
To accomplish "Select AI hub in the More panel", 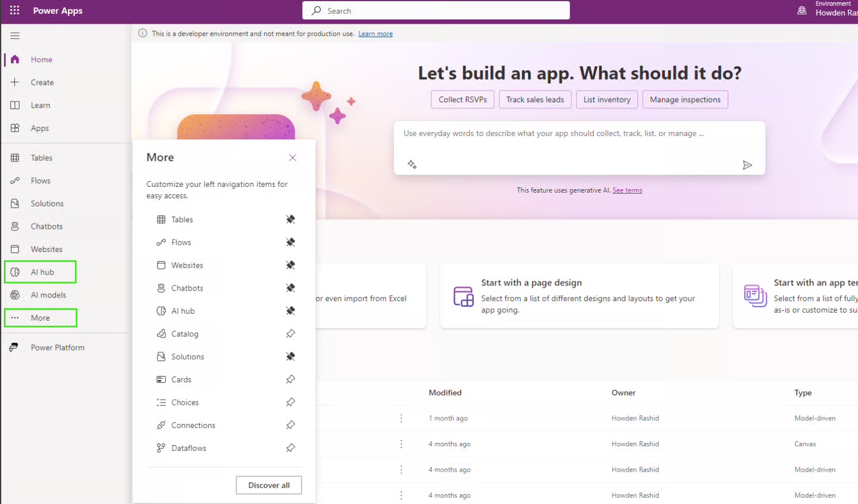I will point(183,311).
